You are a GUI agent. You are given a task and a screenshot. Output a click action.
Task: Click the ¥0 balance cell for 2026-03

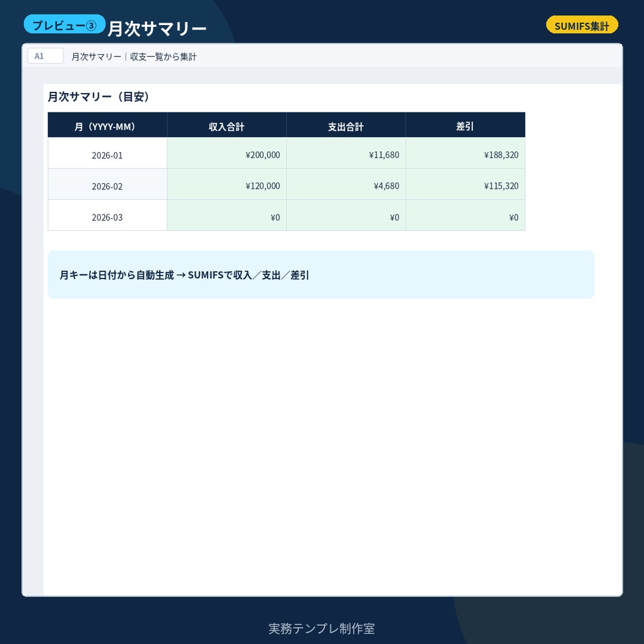[465, 215]
